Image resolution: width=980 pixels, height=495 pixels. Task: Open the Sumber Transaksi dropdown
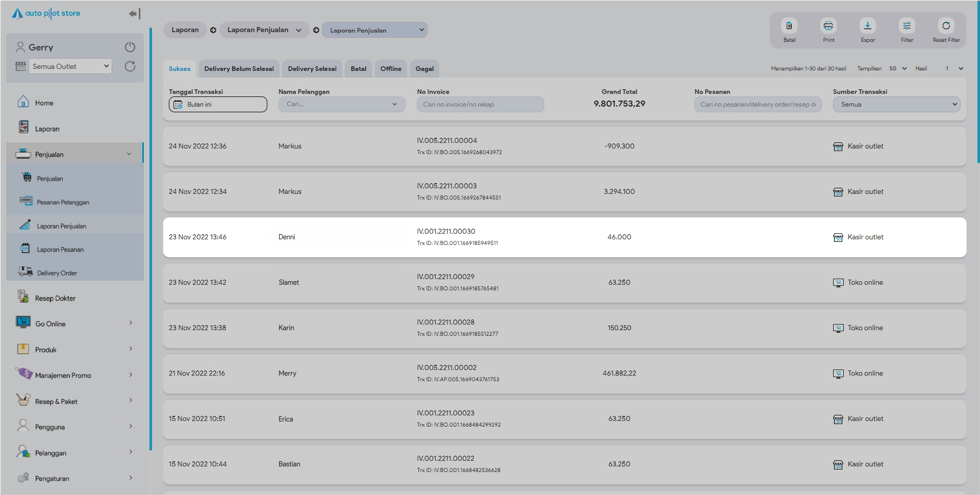pos(896,105)
